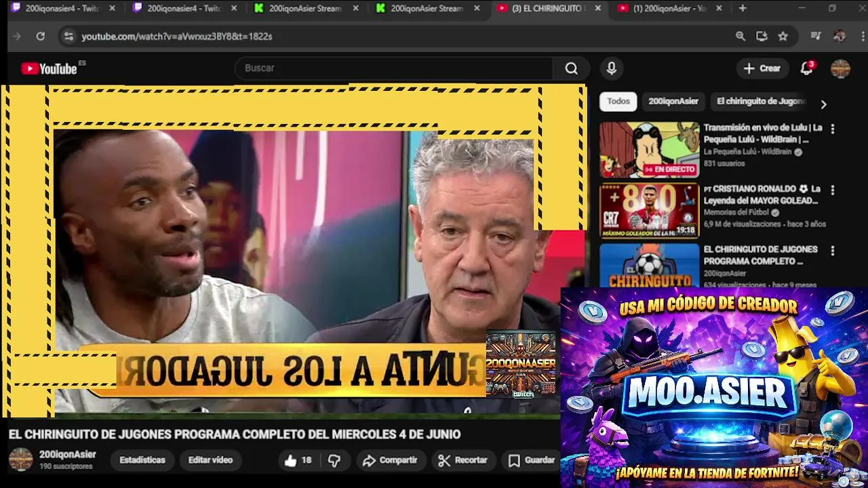Click the browser address bar URL

point(176,37)
